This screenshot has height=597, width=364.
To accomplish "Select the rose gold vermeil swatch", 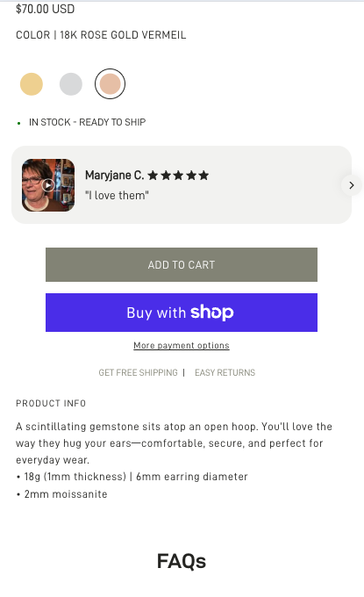I will (x=110, y=83).
